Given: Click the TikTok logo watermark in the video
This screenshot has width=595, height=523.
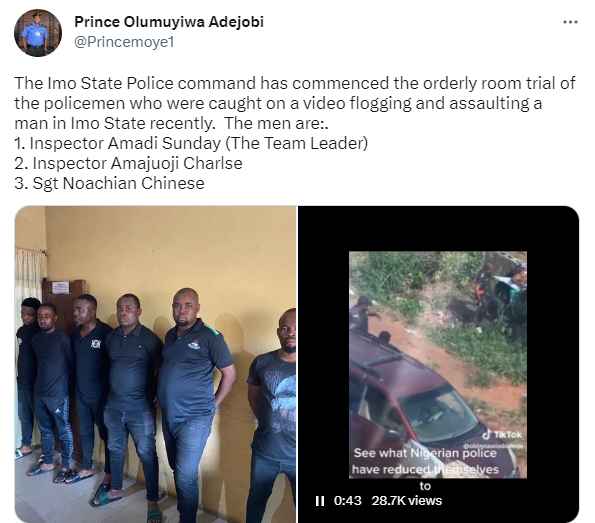Looking at the screenshot, I should click(x=503, y=435).
